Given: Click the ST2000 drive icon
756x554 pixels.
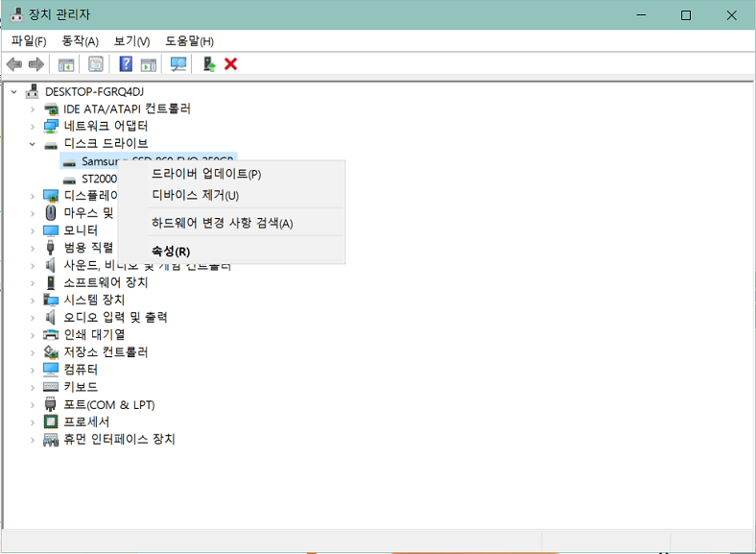Looking at the screenshot, I should tap(69, 180).
